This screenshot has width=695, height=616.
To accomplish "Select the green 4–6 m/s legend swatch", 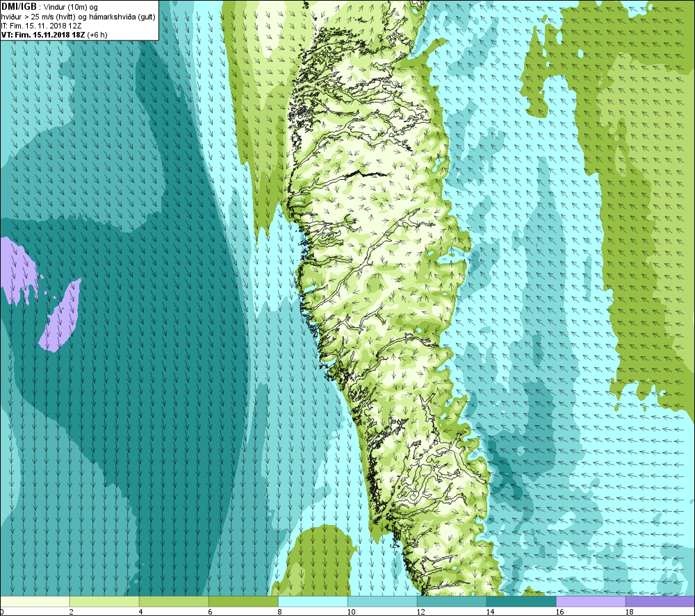I will click(x=174, y=601).
